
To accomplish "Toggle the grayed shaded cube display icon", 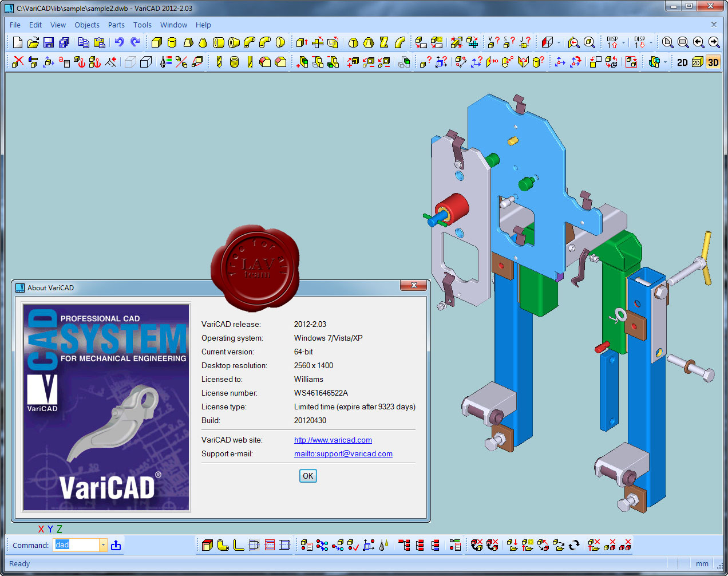I will (x=130, y=62).
